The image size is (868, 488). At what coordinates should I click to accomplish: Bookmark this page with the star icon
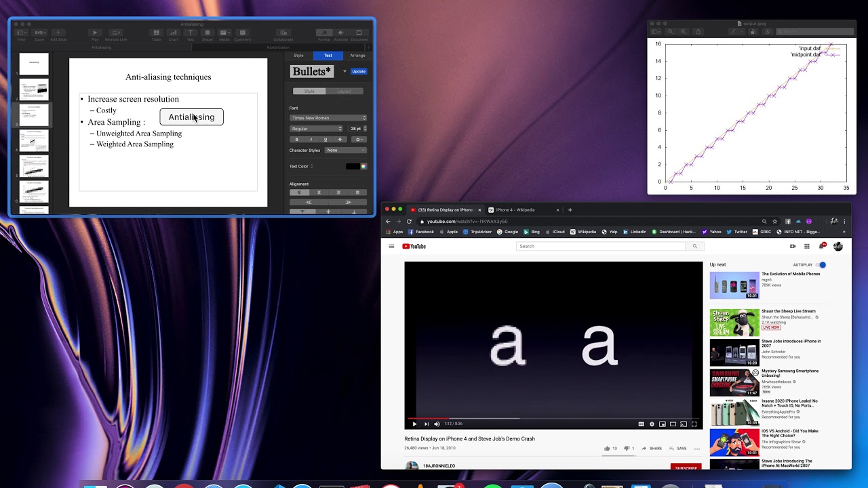coord(775,222)
